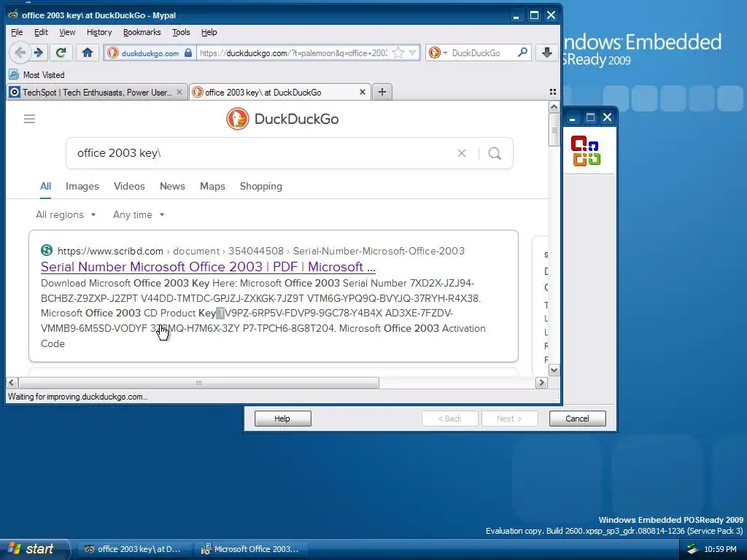This screenshot has width=747, height=560.
Task: Select the All results tab
Action: tap(46, 186)
